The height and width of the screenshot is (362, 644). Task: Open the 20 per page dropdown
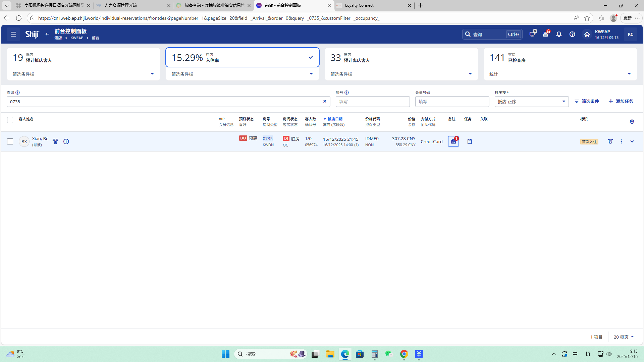click(x=624, y=337)
